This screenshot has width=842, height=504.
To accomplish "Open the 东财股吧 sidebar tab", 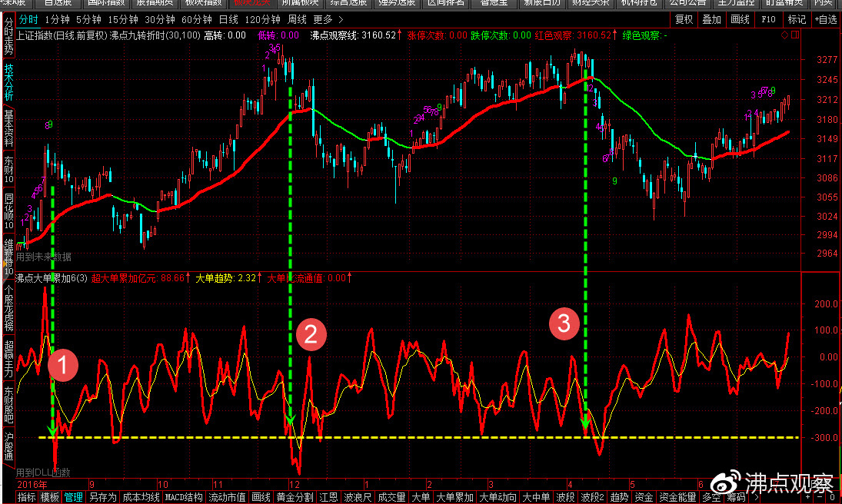I will coord(8,404).
